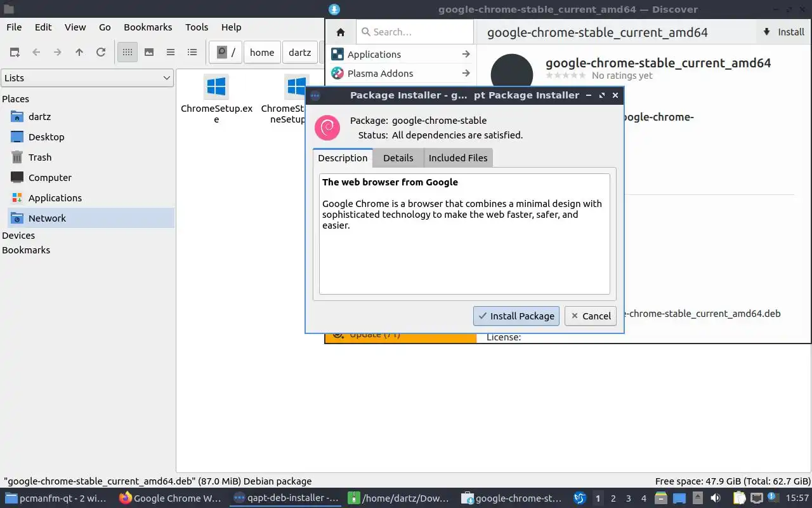Switch to icon view mode
Viewport: 812px width, 508px height.
click(128, 52)
